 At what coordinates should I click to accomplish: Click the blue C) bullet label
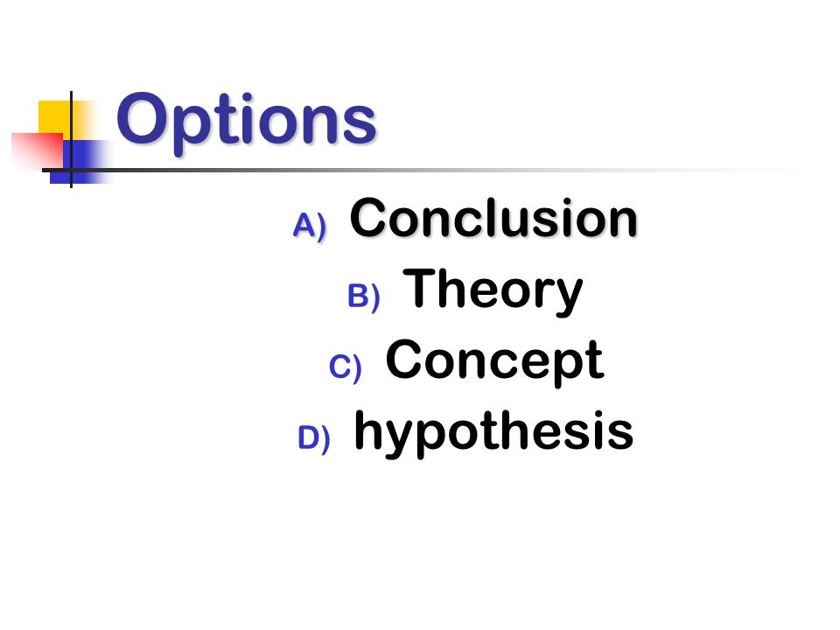345,367
